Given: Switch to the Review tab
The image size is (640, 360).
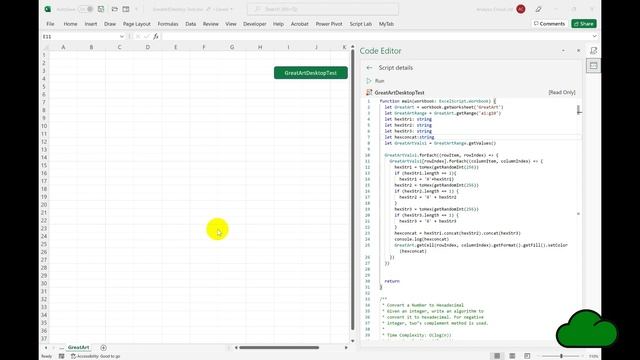Looking at the screenshot, I should click(211, 24).
